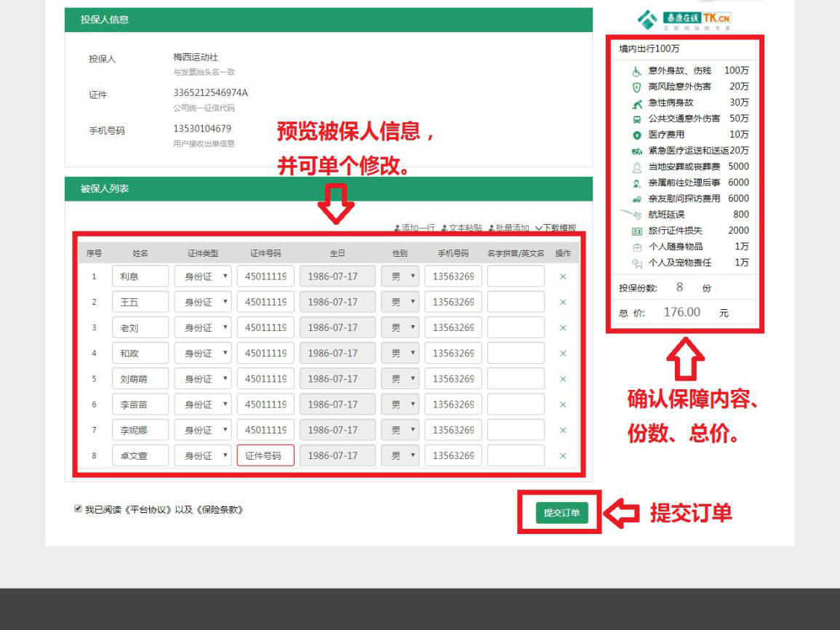The width and height of the screenshot is (840, 630).
Task: Open 证件类型 dropdown for row 1
Action: 203,276
